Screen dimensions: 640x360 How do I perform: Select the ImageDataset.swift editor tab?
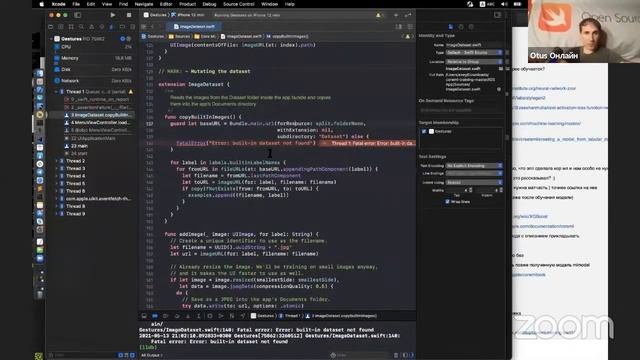194,27
